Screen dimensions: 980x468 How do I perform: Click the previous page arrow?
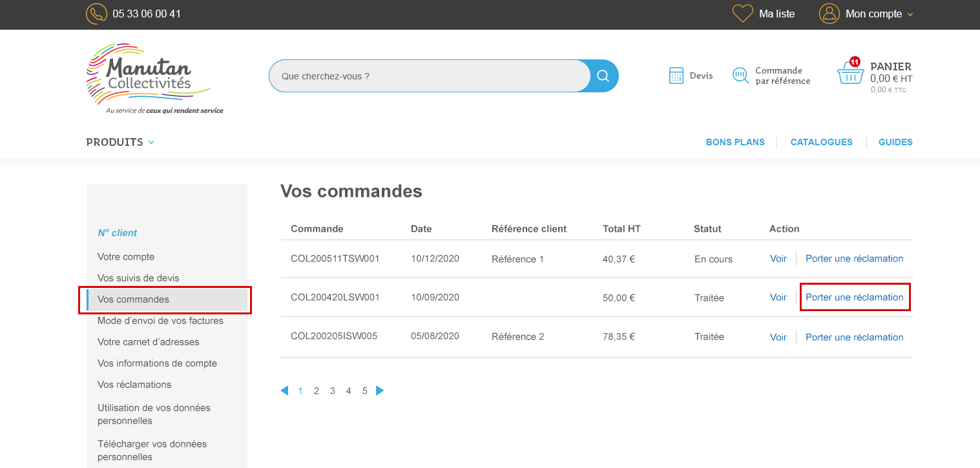pyautogui.click(x=284, y=391)
